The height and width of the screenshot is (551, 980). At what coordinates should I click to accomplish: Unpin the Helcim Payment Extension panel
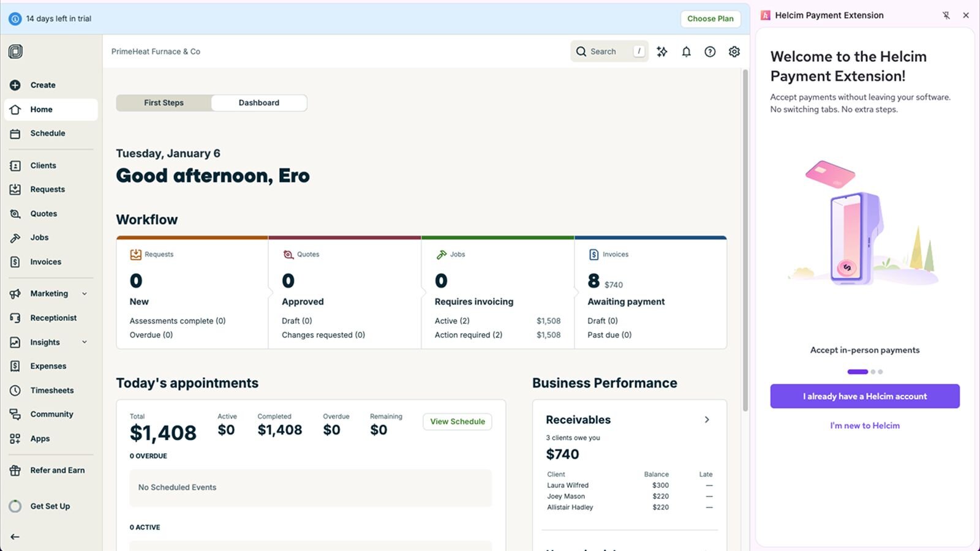tap(946, 15)
